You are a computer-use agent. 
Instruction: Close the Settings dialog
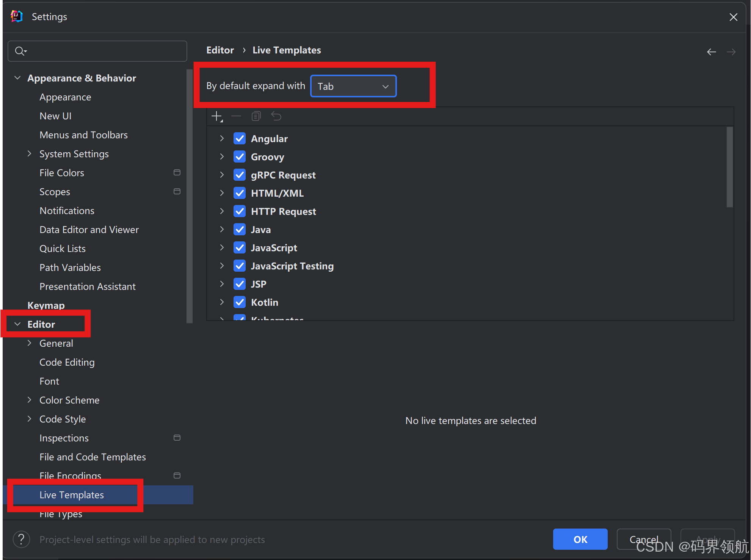733,17
